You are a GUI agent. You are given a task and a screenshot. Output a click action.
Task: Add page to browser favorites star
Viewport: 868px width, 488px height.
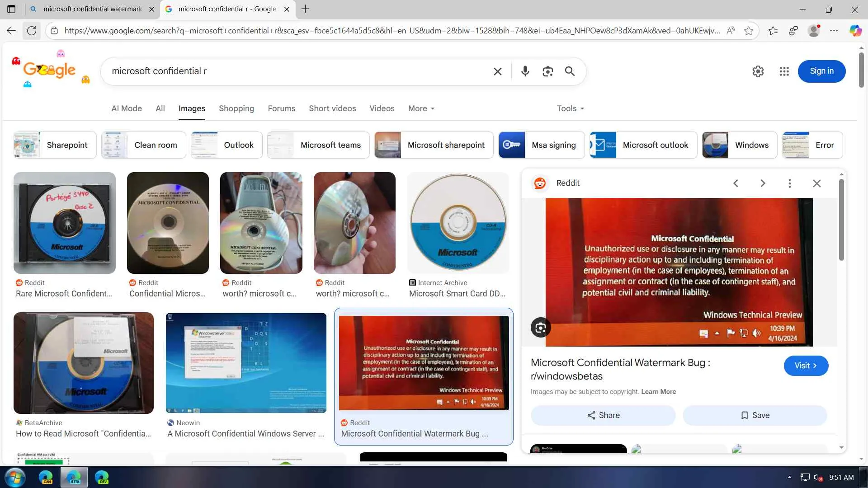(749, 31)
